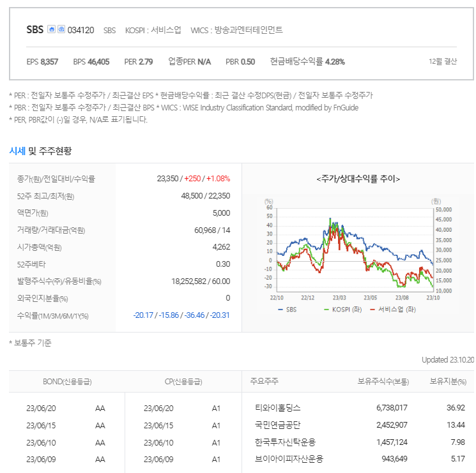Click ownership percentage 36.92
The width and height of the screenshot is (476, 473).
pos(456,408)
